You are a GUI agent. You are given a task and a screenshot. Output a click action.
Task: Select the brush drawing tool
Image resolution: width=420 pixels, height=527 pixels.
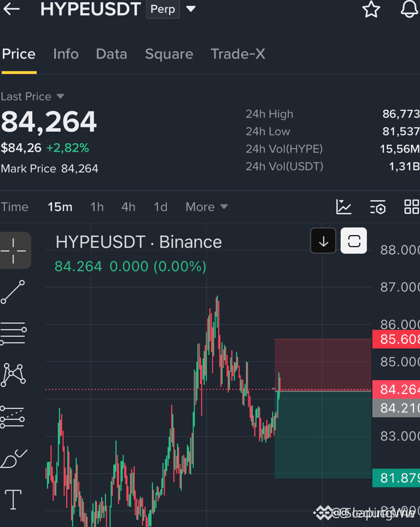14,459
